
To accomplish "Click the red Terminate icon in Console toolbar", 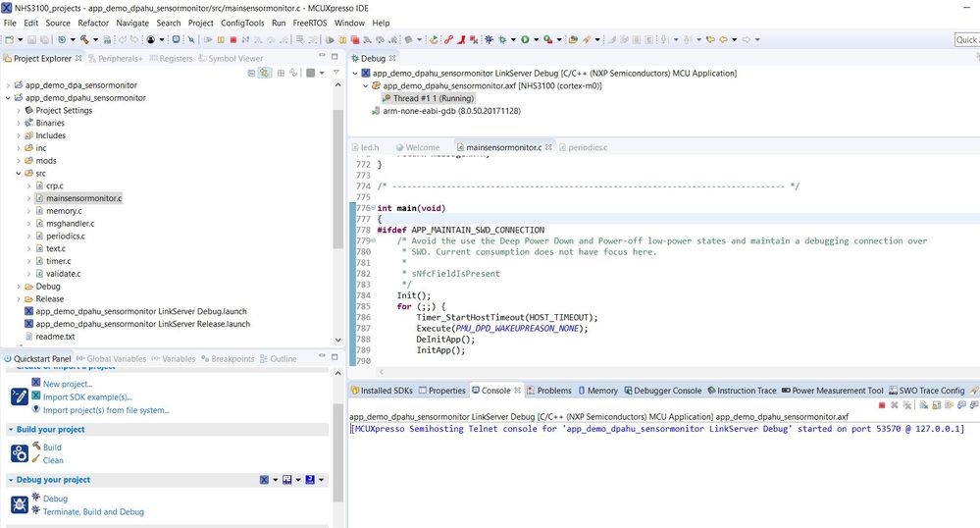I will 882,405.
